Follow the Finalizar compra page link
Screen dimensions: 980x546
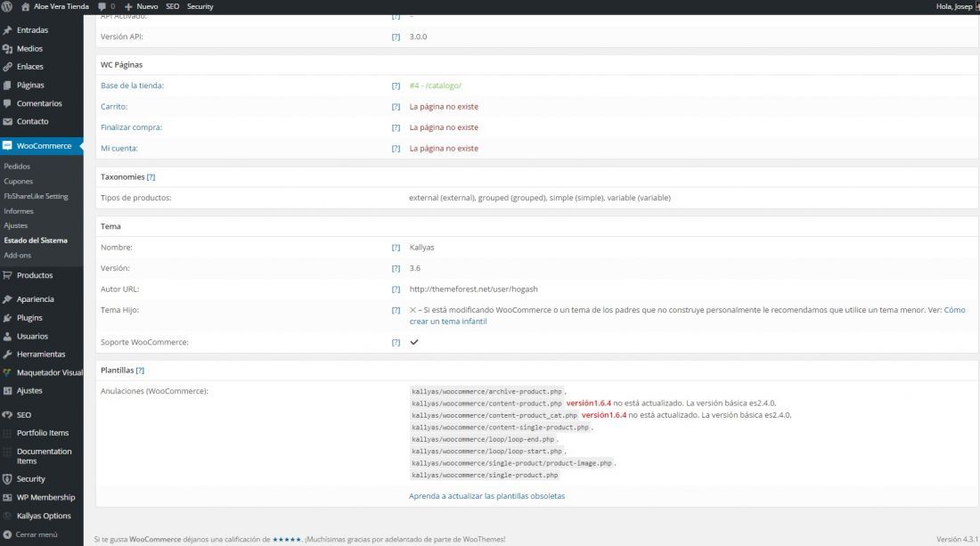click(131, 127)
